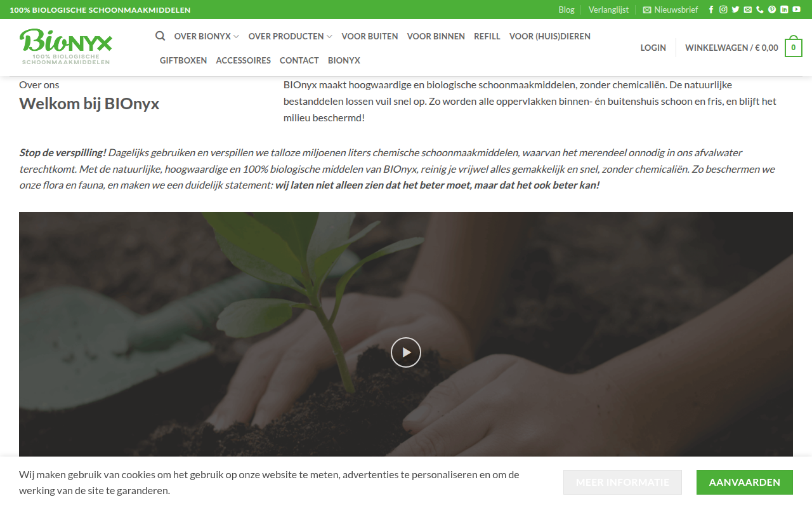Open the Facebook social icon
The width and height of the screenshot is (812, 508).
pos(711,10)
